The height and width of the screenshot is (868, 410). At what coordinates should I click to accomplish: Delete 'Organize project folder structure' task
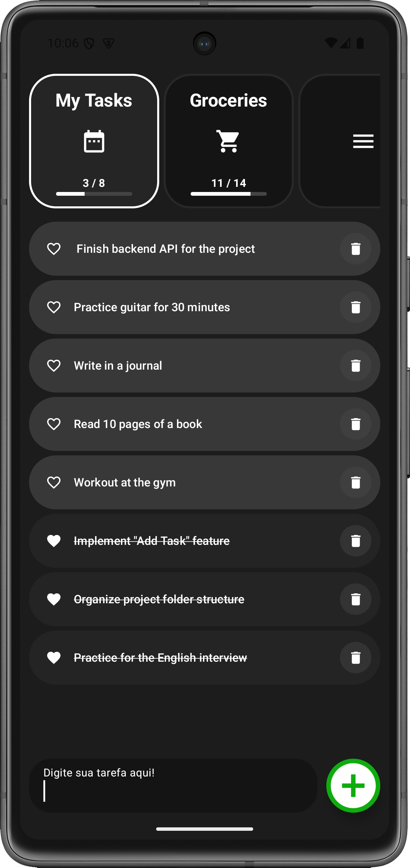click(x=356, y=599)
